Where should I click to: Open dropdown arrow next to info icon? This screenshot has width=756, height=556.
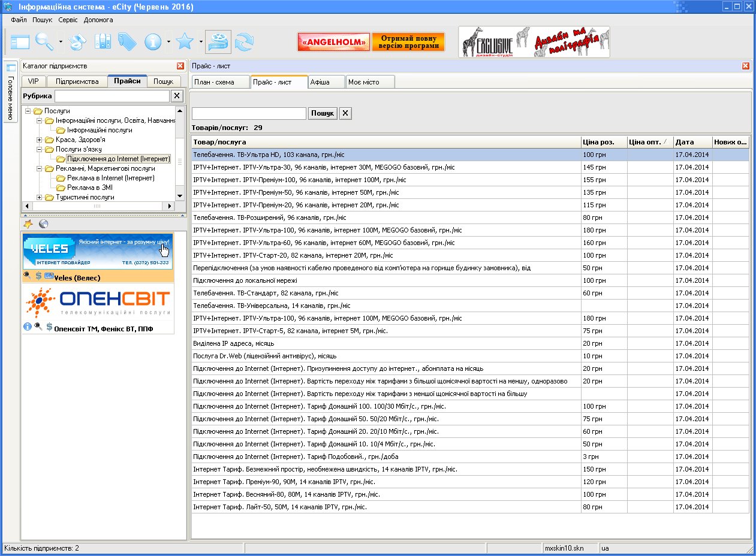(x=169, y=42)
